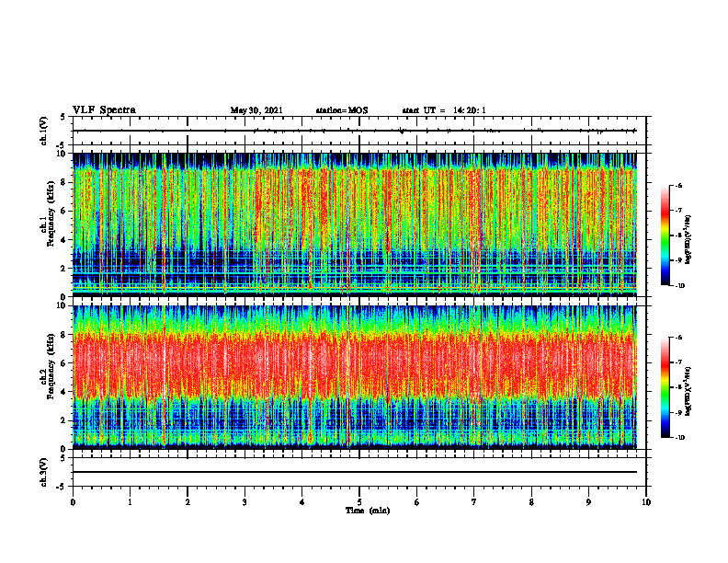Click the 'ch.3(V)' waveform axis label
The image size is (728, 563).
coord(44,472)
